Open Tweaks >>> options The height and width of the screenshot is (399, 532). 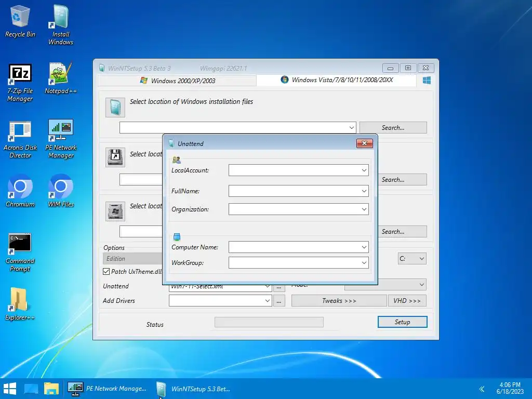tap(339, 301)
